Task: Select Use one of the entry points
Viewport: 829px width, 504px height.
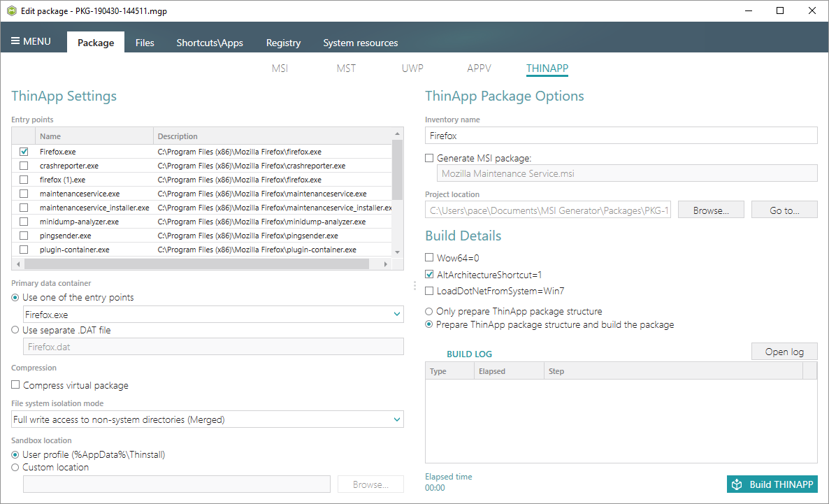Action: pyautogui.click(x=73, y=298)
